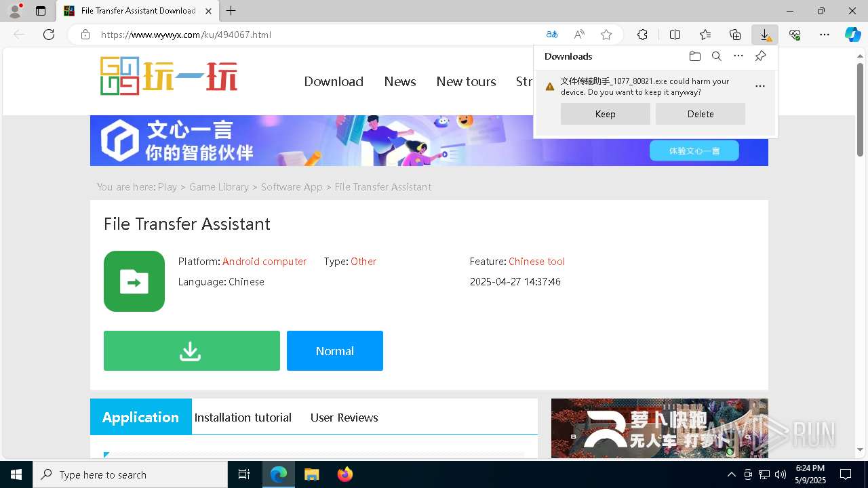The image size is (868, 488).
Task: Click the translate page icon
Action: tap(552, 35)
